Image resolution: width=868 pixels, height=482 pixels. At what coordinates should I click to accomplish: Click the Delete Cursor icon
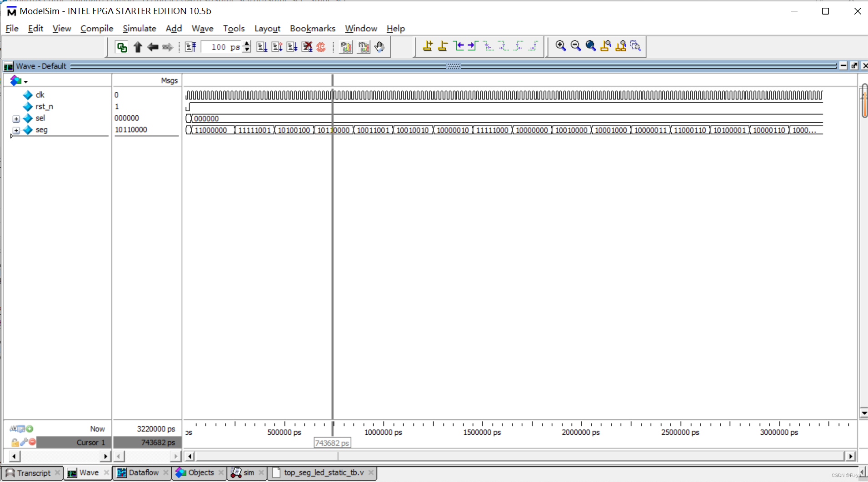click(x=443, y=46)
